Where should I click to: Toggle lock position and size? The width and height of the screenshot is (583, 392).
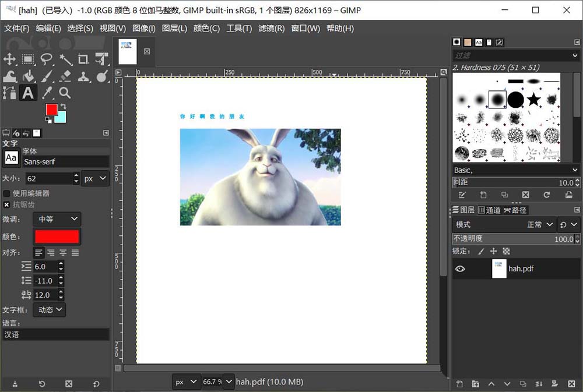click(493, 251)
